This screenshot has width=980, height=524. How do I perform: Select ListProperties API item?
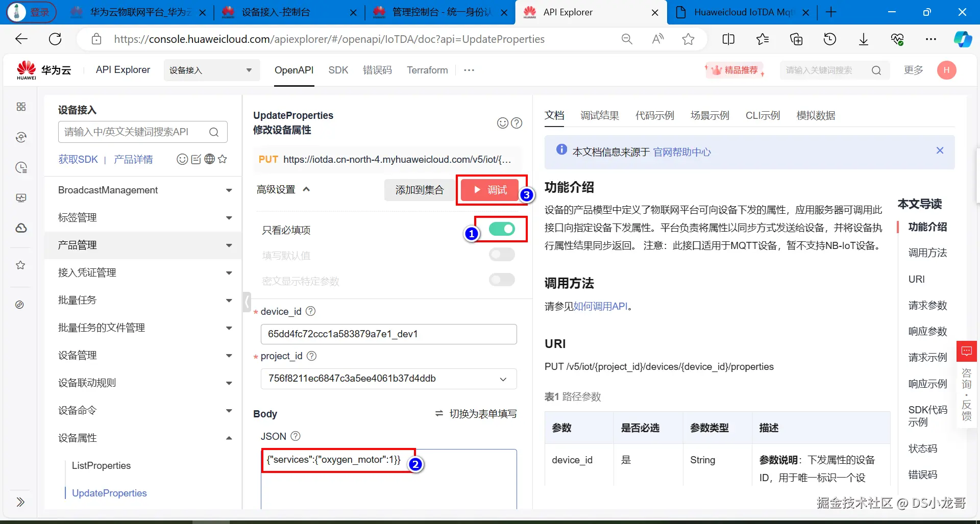[x=101, y=466]
